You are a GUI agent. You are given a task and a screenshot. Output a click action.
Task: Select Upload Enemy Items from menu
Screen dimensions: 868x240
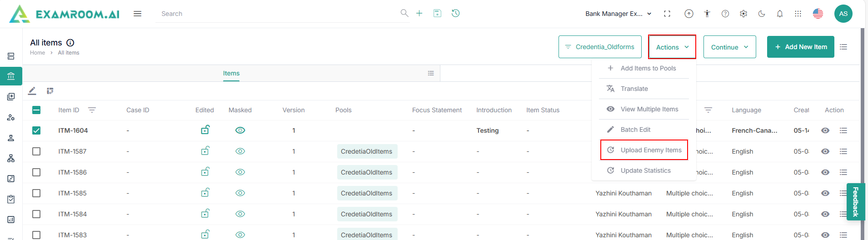point(651,150)
